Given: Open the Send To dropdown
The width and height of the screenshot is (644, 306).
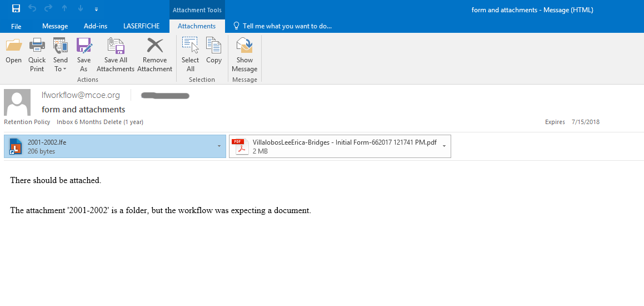Looking at the screenshot, I should 61,64.
